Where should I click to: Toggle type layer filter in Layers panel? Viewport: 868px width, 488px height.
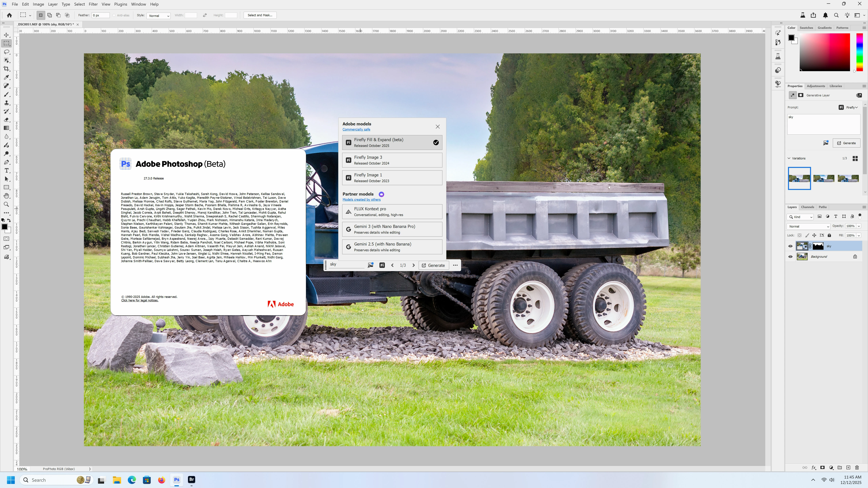click(x=836, y=217)
